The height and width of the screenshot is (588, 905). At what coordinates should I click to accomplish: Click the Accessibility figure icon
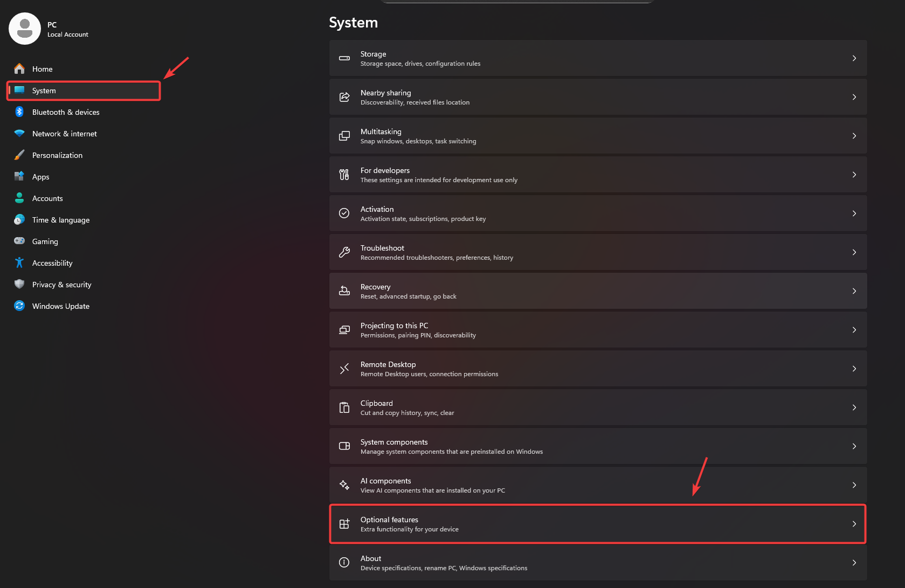click(19, 263)
